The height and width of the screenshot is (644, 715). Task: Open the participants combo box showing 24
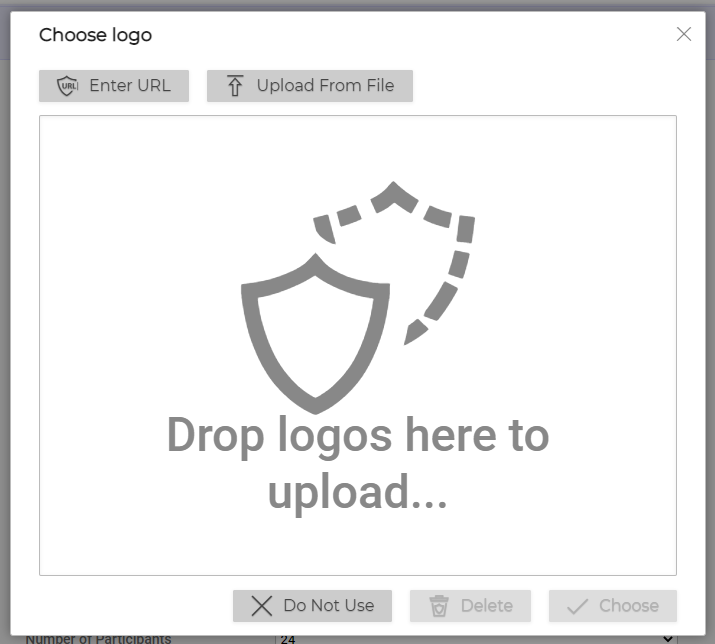[477, 639]
